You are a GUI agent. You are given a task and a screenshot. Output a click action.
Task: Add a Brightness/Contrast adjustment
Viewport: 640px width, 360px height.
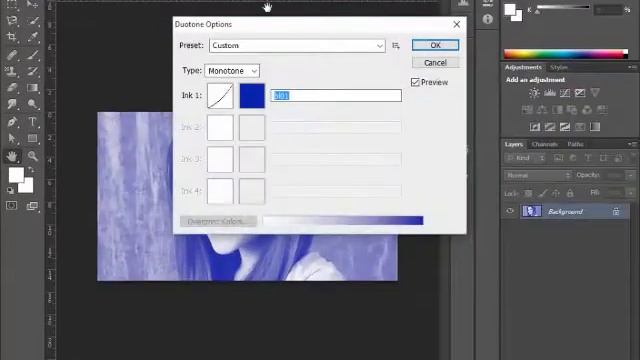pyautogui.click(x=534, y=93)
